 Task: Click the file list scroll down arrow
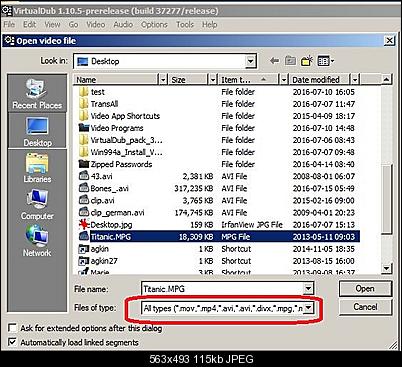tap(386, 268)
